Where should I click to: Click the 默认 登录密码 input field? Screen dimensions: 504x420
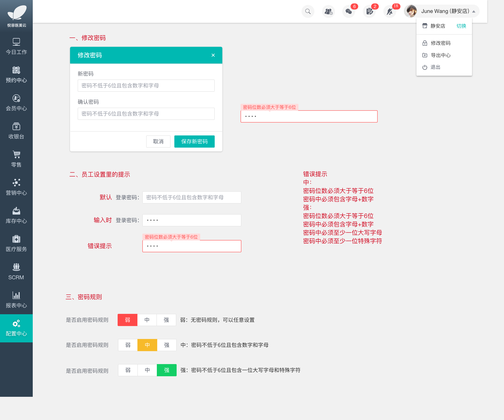(192, 197)
